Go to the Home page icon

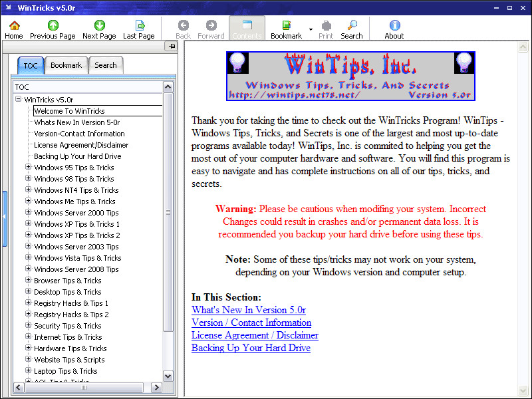coord(14,25)
